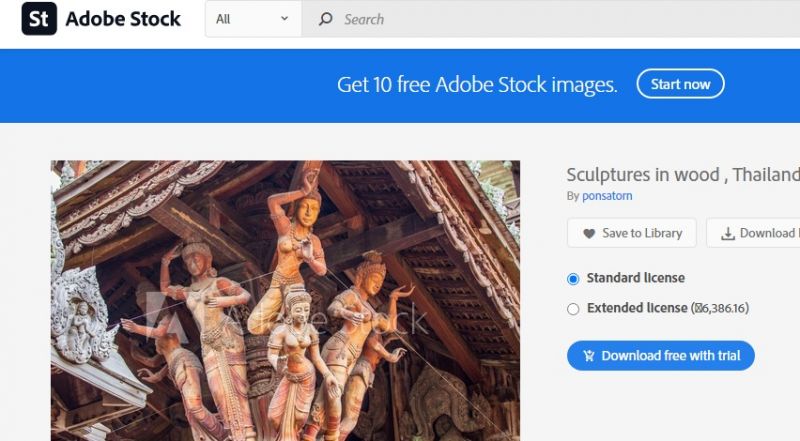Expand the chevron next to All
The image size is (800, 441).
(x=284, y=19)
